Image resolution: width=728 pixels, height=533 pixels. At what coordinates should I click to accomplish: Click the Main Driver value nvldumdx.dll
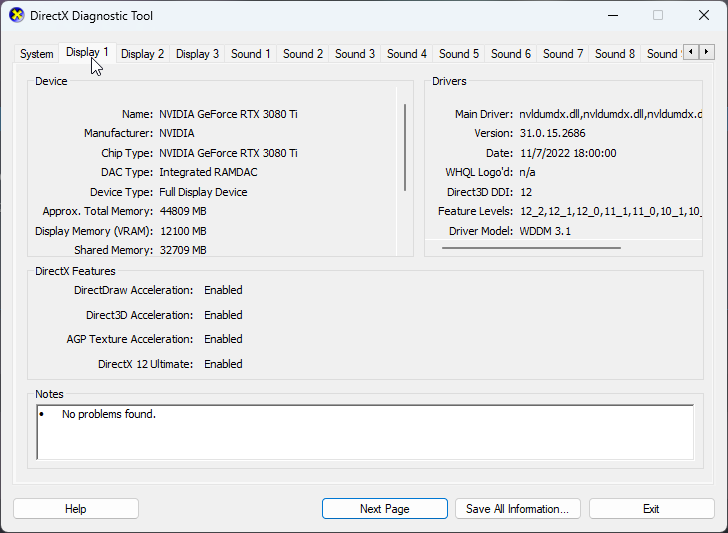(x=610, y=114)
